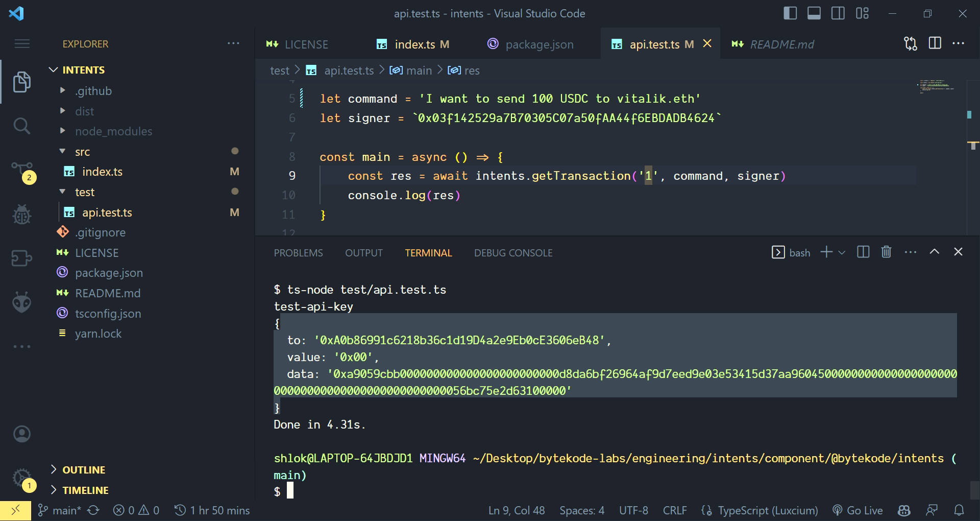Screen dimensions: 980x521
Task: Open Explorer views and more actions ellipsis
Action: [x=233, y=44]
